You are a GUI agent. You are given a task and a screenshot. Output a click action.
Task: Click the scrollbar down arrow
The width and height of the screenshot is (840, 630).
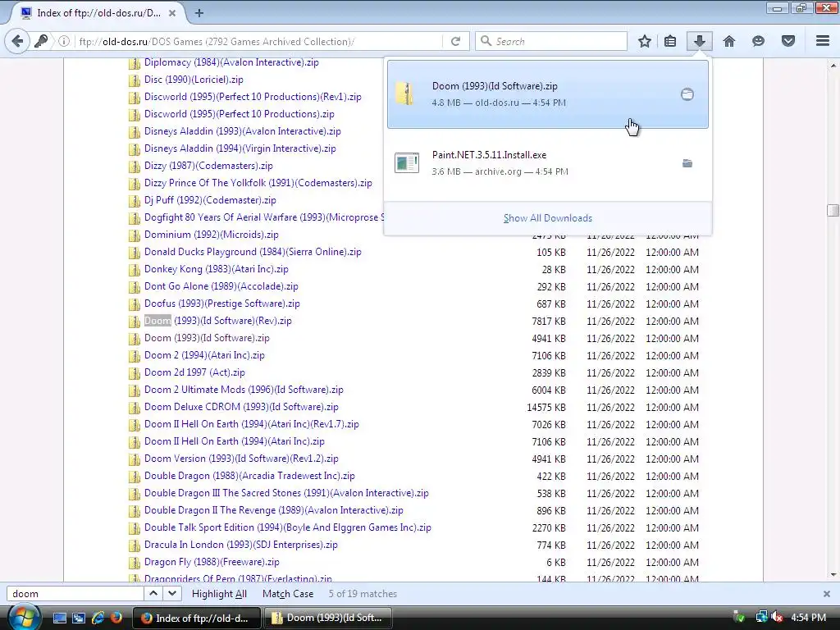(x=833, y=575)
